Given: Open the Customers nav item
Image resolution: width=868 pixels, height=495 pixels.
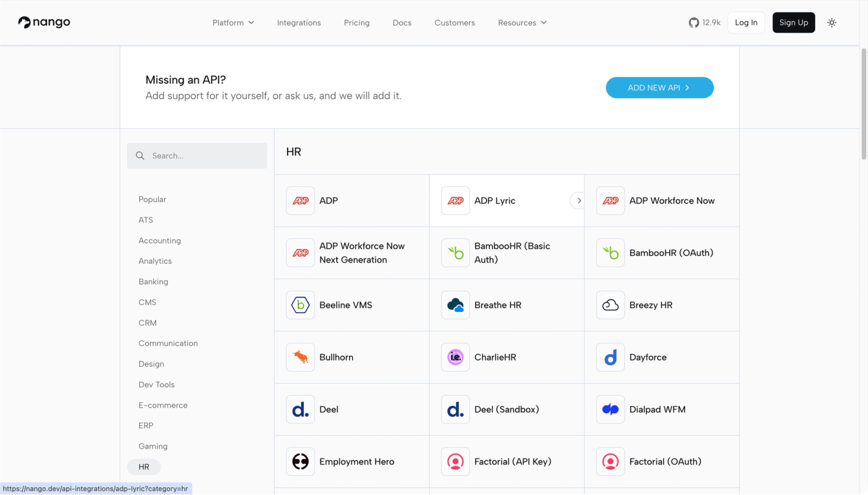Looking at the screenshot, I should [x=454, y=22].
